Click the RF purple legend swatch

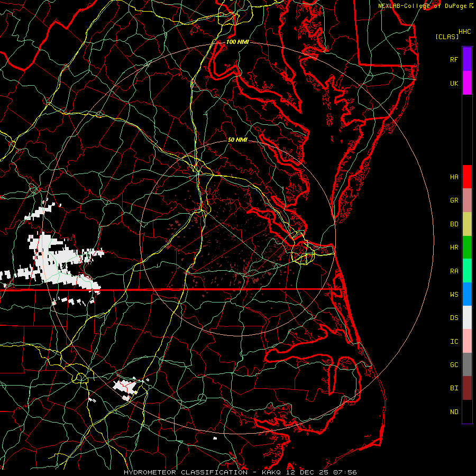tap(467, 59)
